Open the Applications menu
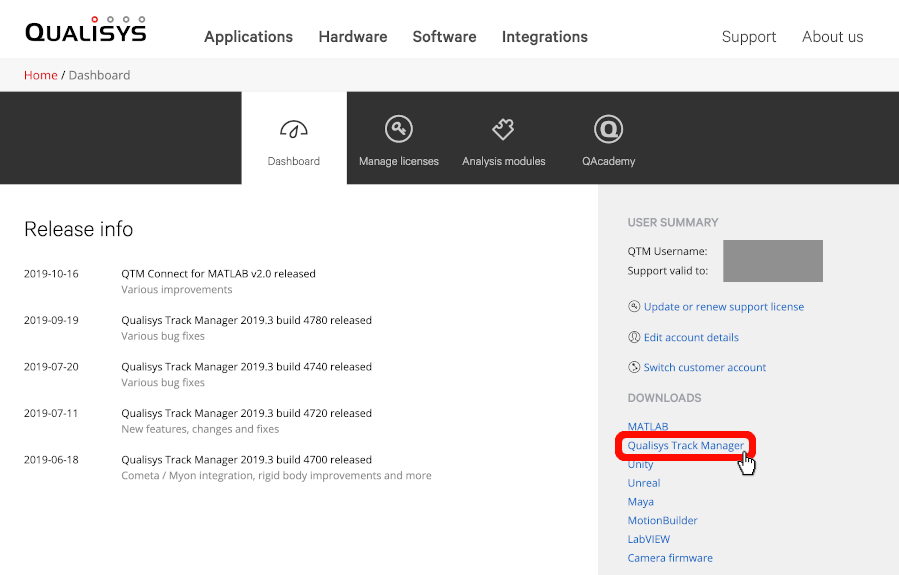The height and width of the screenshot is (575, 899). point(248,37)
